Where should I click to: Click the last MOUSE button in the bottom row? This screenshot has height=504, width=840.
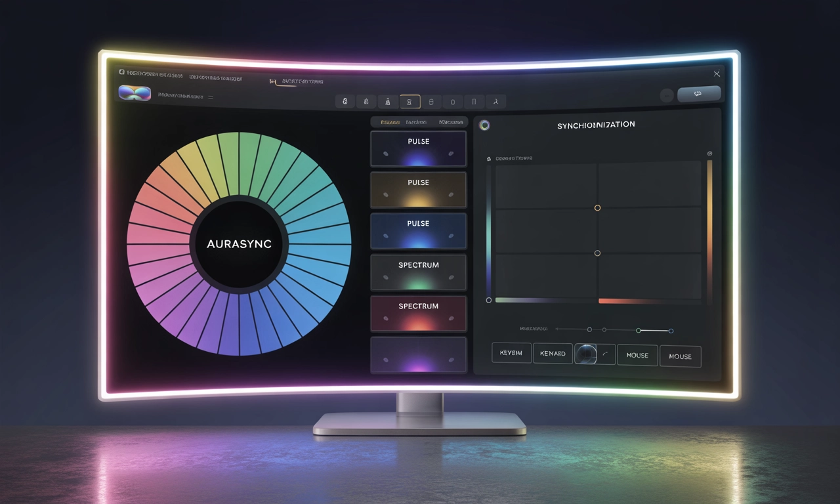pos(680,356)
